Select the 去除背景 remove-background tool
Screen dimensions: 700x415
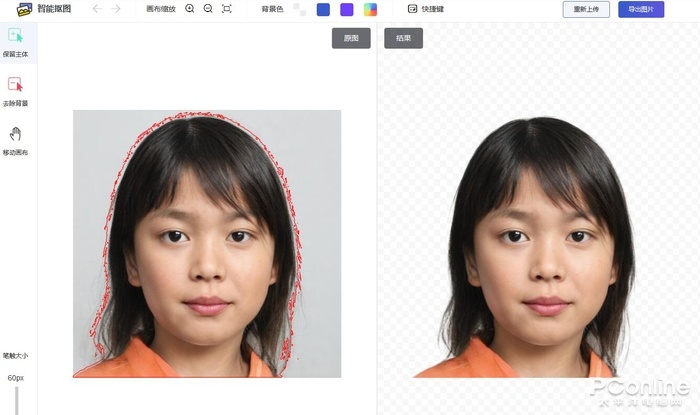tap(16, 92)
